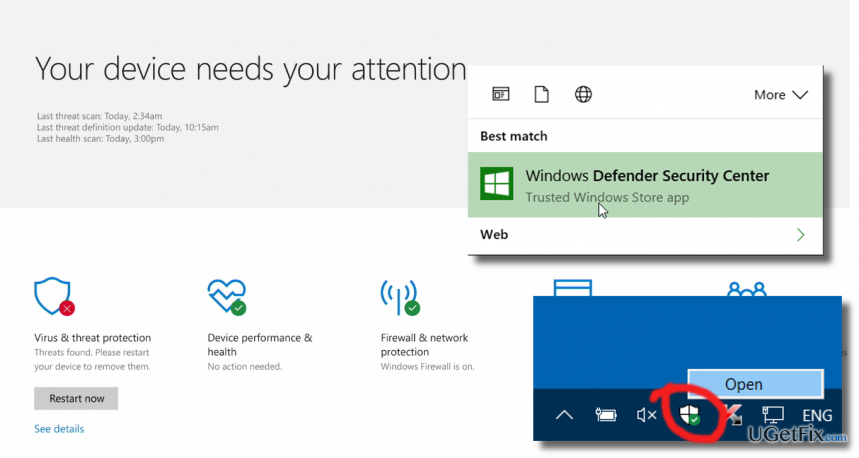Screen dimensions: 859x458
Task: Click 'Last threat scan: Today, 2:34am' text
Action: (99, 116)
